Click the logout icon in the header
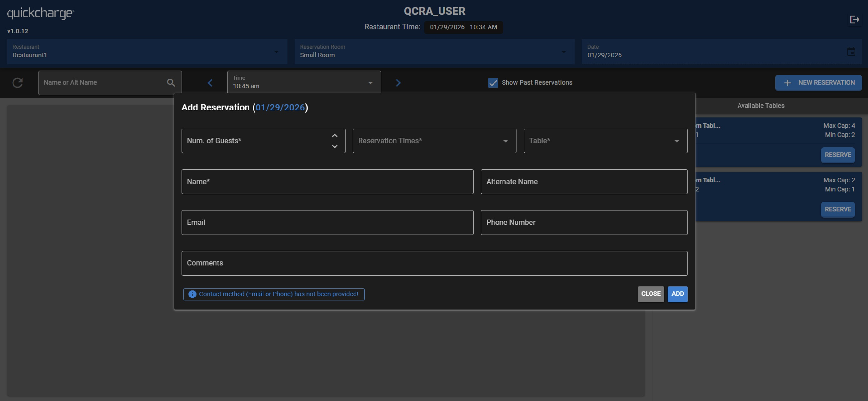This screenshot has height=401, width=868. pyautogui.click(x=854, y=20)
